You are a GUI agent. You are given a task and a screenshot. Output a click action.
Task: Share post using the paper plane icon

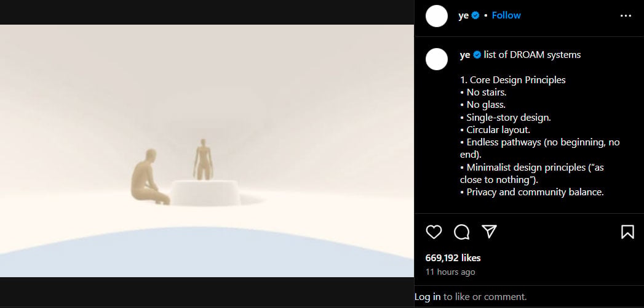click(490, 232)
